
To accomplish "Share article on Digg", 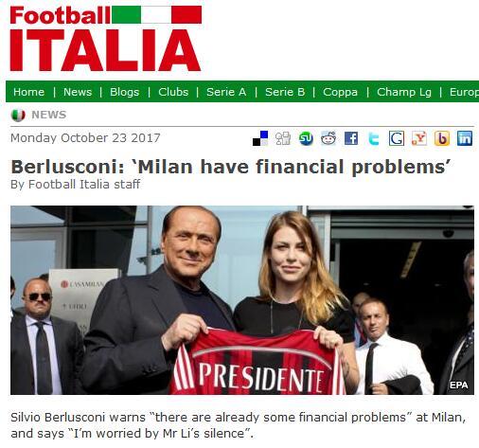I will (283, 138).
